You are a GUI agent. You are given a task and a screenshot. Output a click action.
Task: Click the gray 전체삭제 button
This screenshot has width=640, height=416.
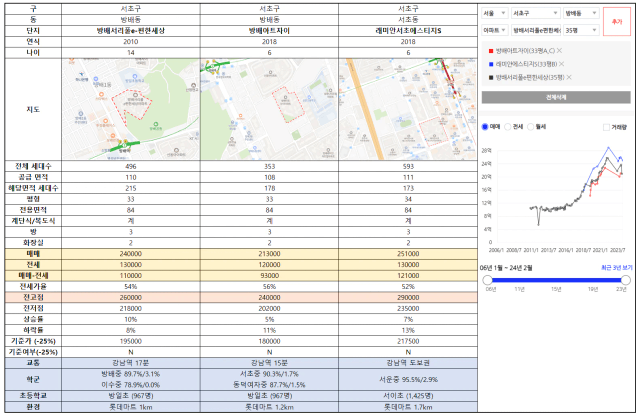pyautogui.click(x=556, y=97)
